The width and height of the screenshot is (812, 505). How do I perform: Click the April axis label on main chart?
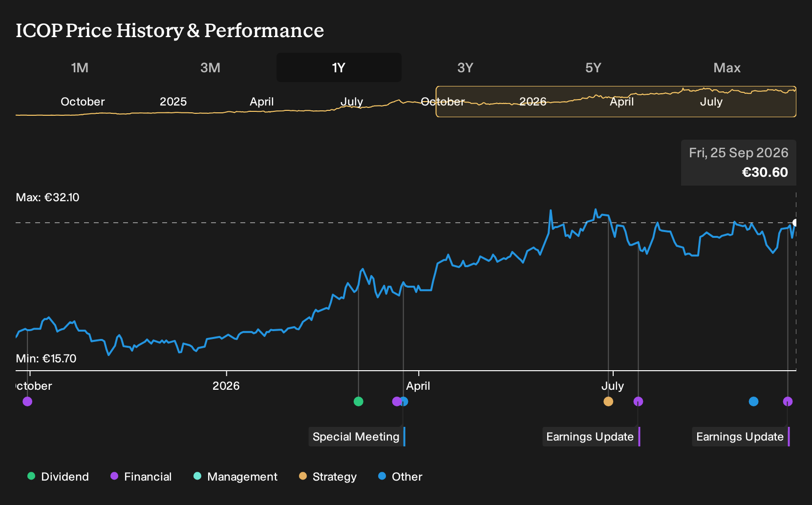[418, 386]
